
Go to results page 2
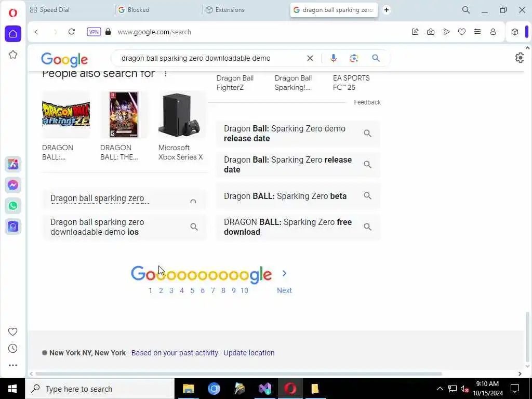click(x=161, y=290)
